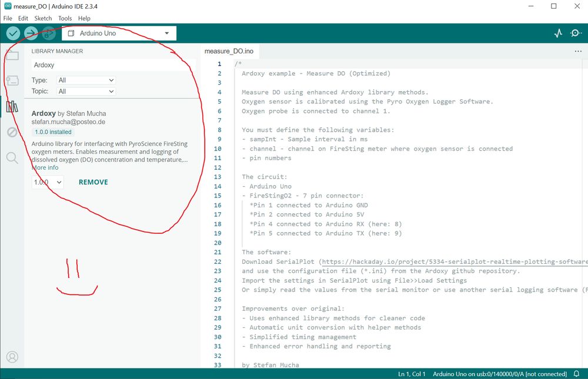Click line number 22 in gutter
The width and height of the screenshot is (588, 379).
pos(218,261)
